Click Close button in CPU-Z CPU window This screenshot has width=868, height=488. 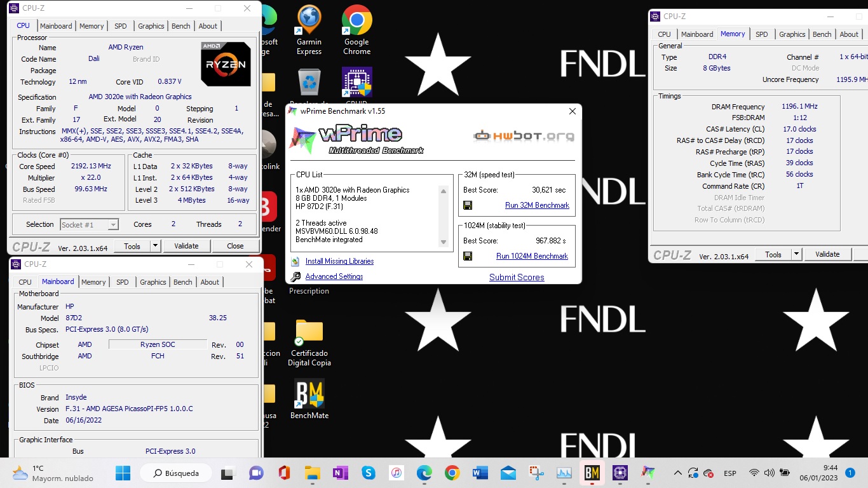click(235, 246)
